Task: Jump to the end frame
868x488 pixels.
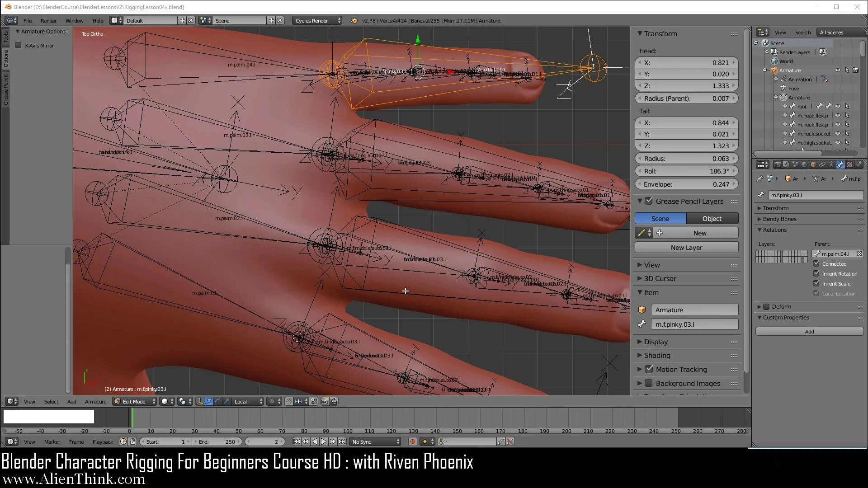Action: click(x=342, y=441)
